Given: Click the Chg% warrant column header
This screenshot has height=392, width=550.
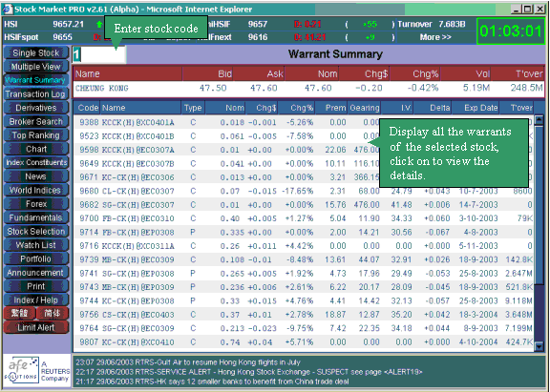Looking at the screenshot, I should 297,108.
